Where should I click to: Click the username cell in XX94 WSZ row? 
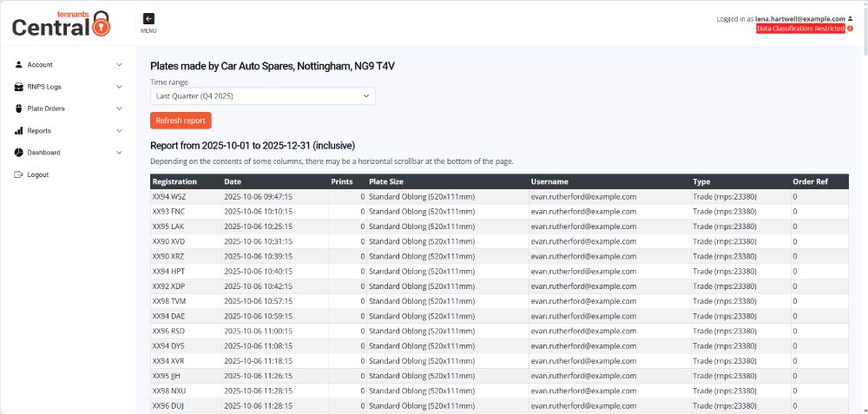coord(609,196)
